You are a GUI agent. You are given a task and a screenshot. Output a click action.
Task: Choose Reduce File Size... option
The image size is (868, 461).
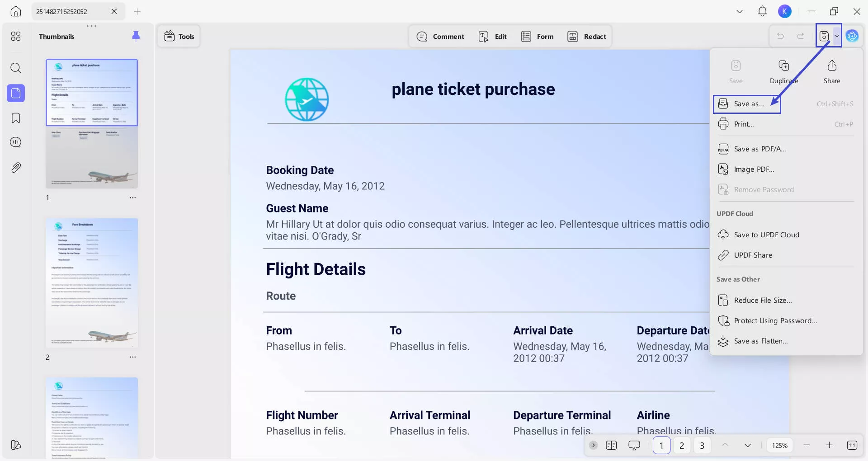(x=763, y=301)
